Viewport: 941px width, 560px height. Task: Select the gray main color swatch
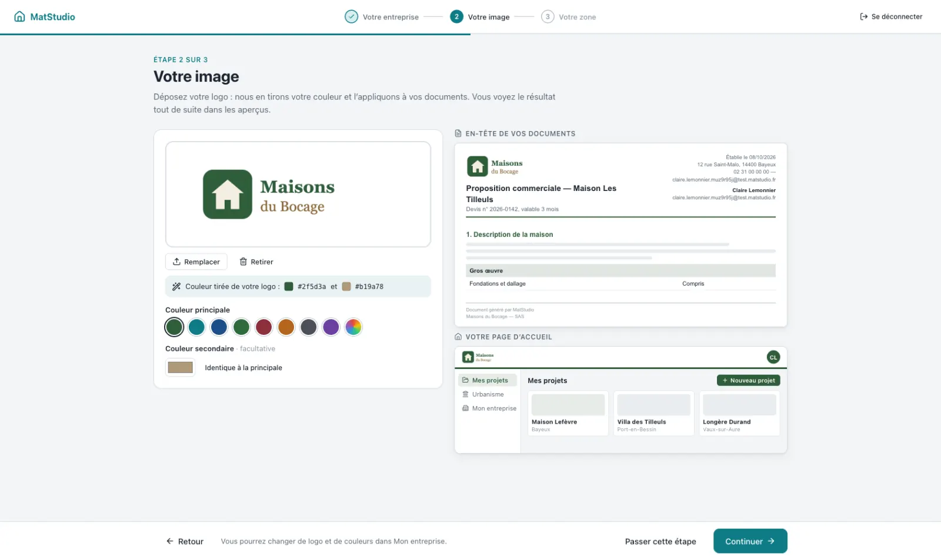coord(308,327)
